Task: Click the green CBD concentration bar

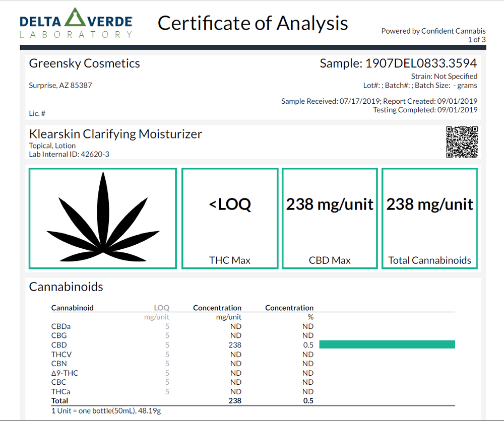Action: click(387, 344)
